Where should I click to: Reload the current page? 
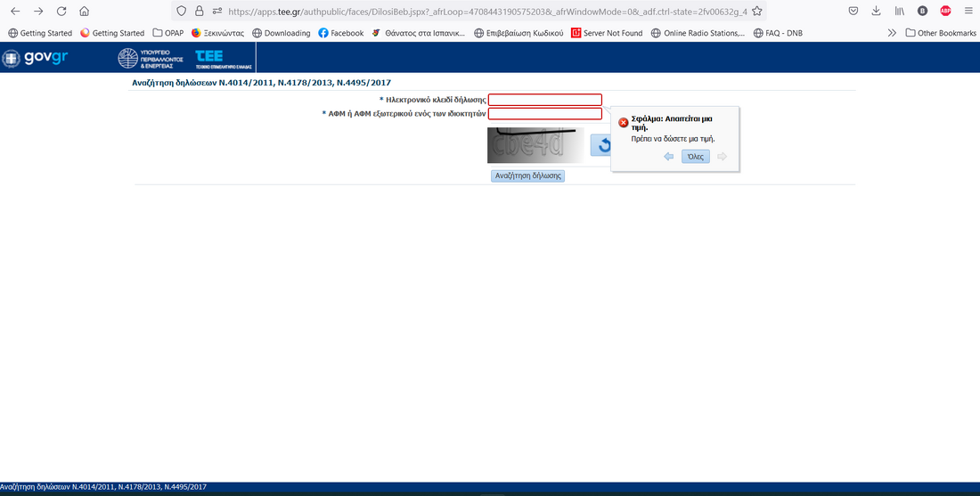[61, 12]
